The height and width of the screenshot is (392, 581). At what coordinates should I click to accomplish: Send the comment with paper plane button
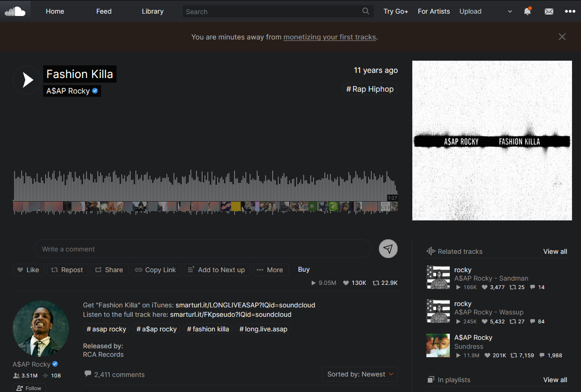pyautogui.click(x=388, y=249)
